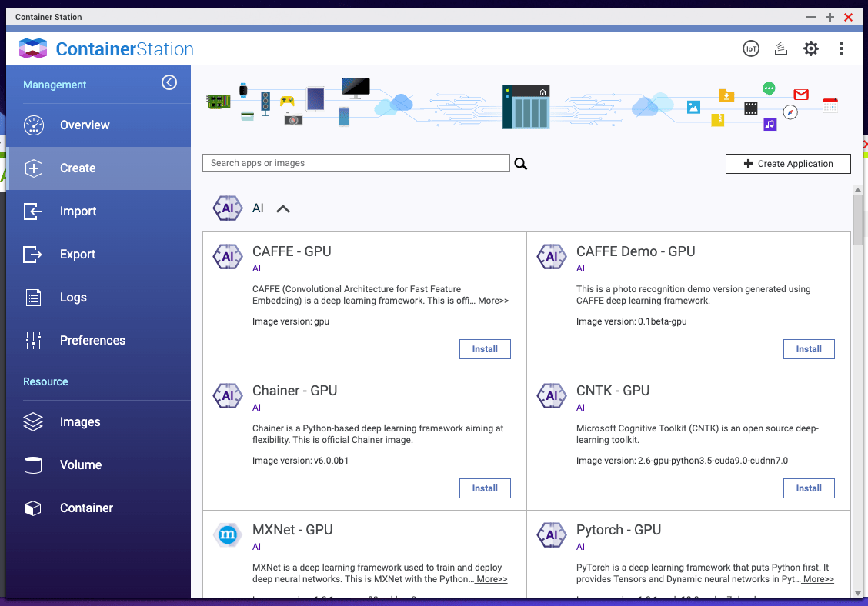
Task: Click the AI tag under CAFFE - GPU
Action: 256,268
